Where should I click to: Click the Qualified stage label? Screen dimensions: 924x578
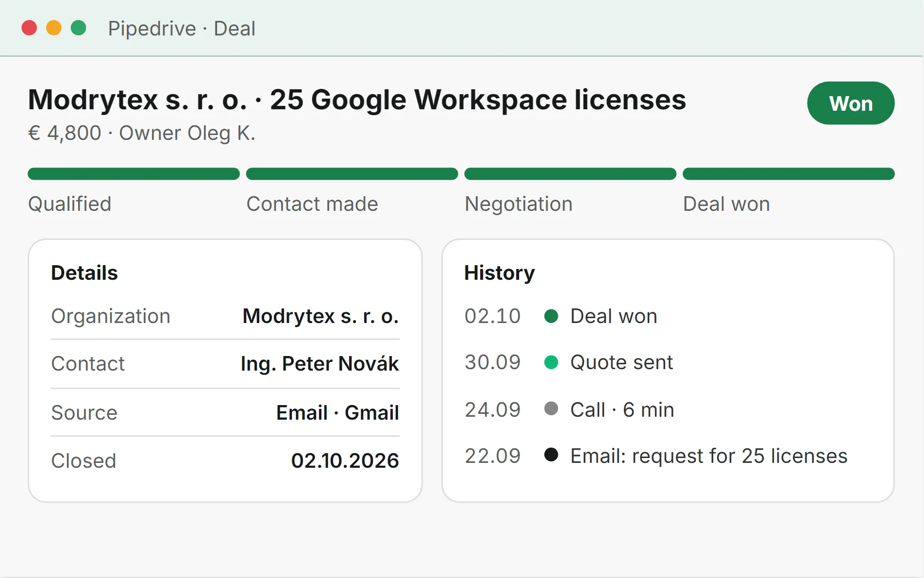coord(70,204)
